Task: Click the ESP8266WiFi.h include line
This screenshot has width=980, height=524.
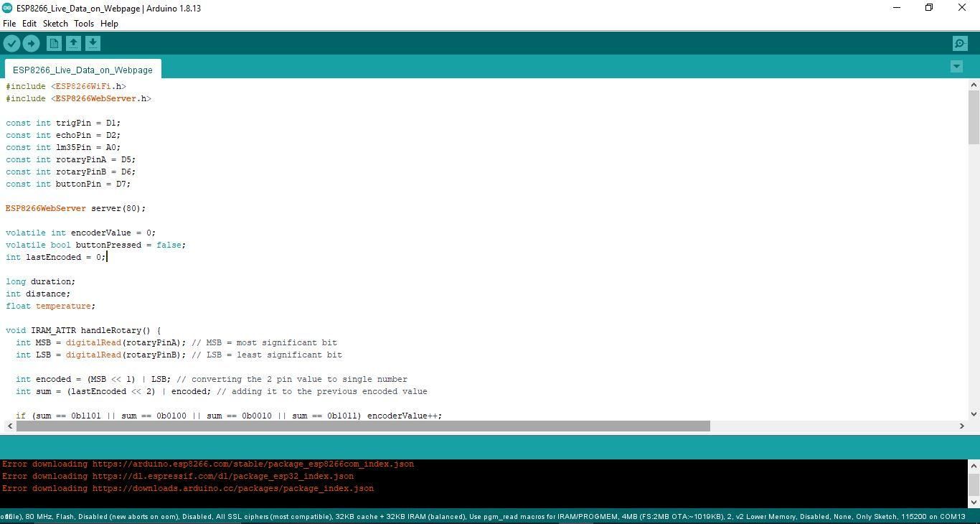Action: tap(66, 86)
